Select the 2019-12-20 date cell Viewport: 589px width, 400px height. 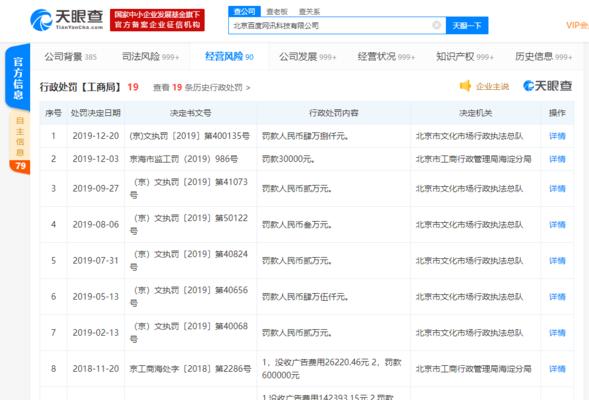(x=96, y=136)
